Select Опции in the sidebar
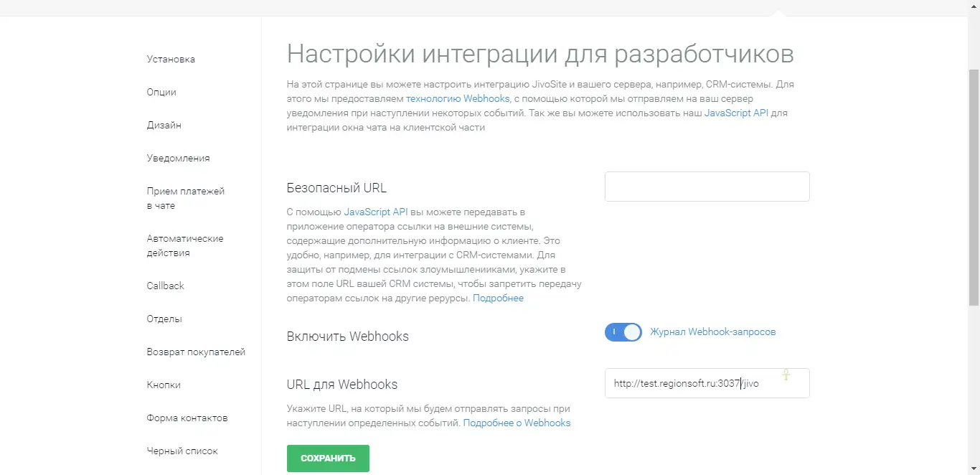Viewport: 980px width, 475px height. [161, 93]
